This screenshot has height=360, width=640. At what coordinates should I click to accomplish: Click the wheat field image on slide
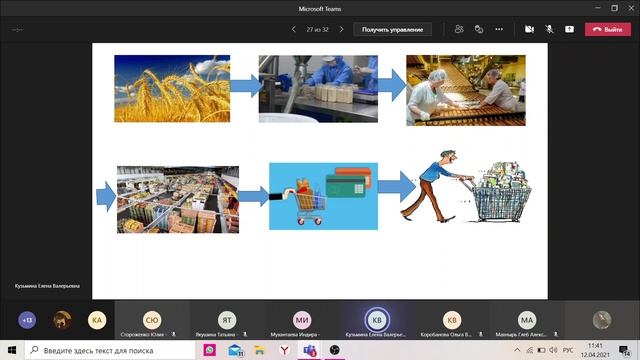(172, 89)
